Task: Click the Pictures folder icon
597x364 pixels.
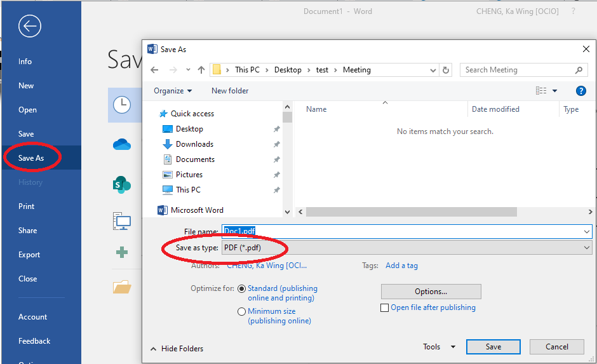Action: point(168,175)
